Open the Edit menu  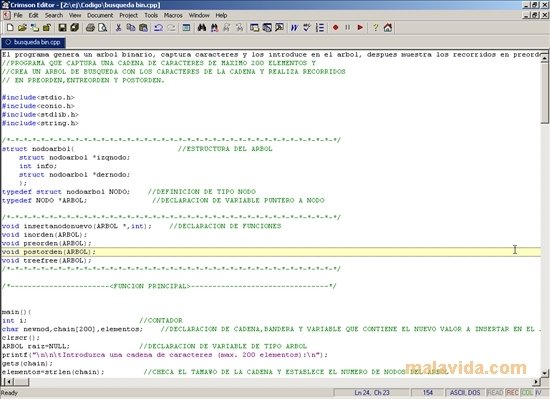click(33, 15)
